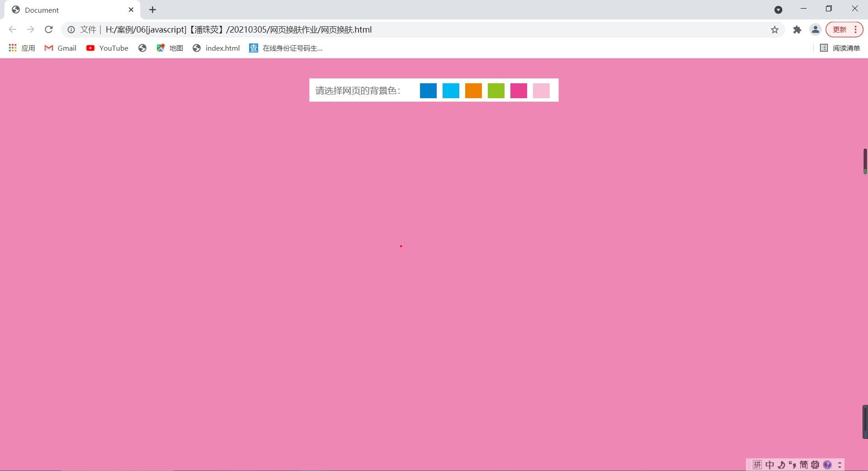Image resolution: width=868 pixels, height=471 pixels.
Task: Open the 在线身份证号码生 bookmark
Action: tap(286, 48)
